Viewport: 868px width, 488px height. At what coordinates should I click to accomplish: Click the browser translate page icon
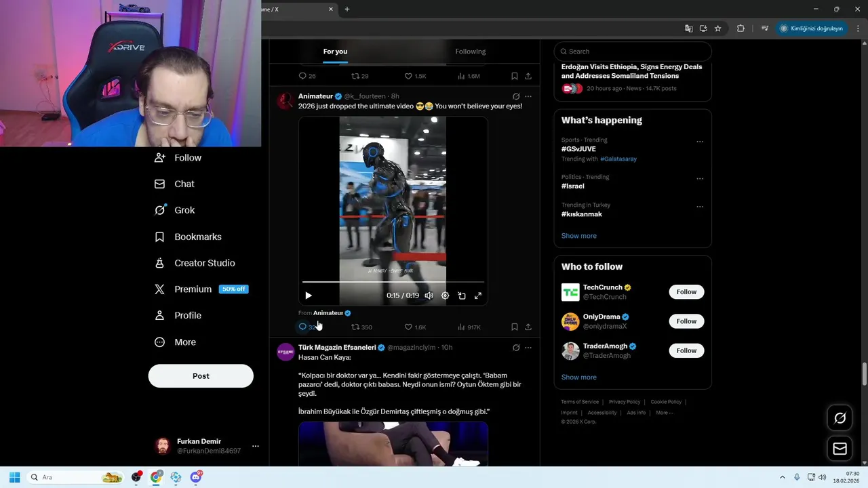689,28
